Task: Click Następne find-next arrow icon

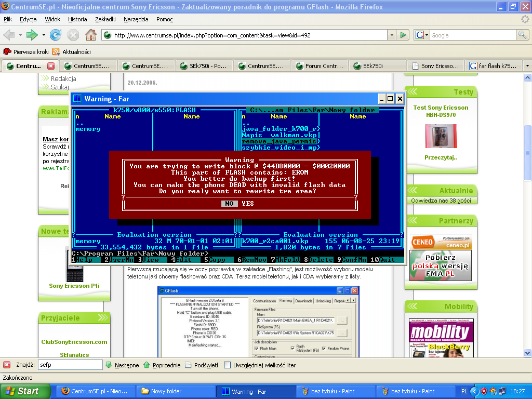Action: coord(109,365)
